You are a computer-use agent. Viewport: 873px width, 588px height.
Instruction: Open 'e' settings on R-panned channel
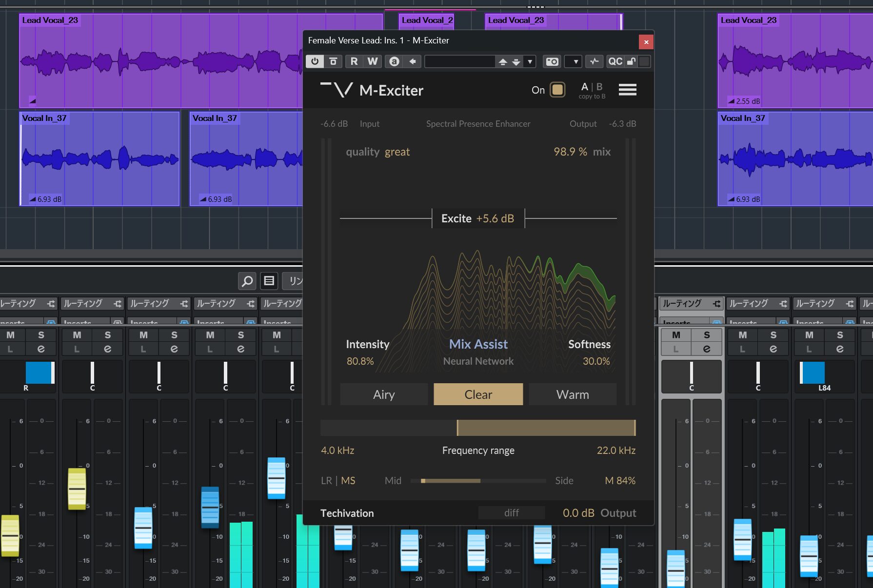tap(41, 349)
